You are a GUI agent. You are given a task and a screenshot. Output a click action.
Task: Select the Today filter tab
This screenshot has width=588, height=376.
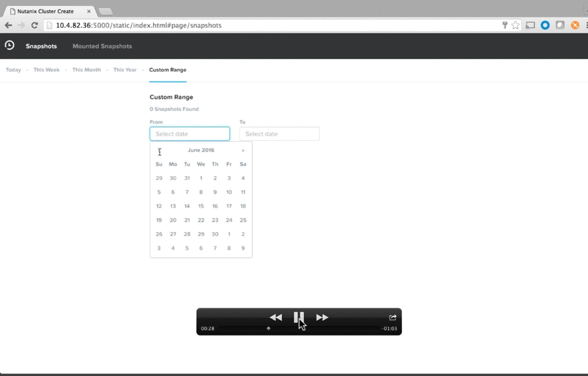point(13,70)
